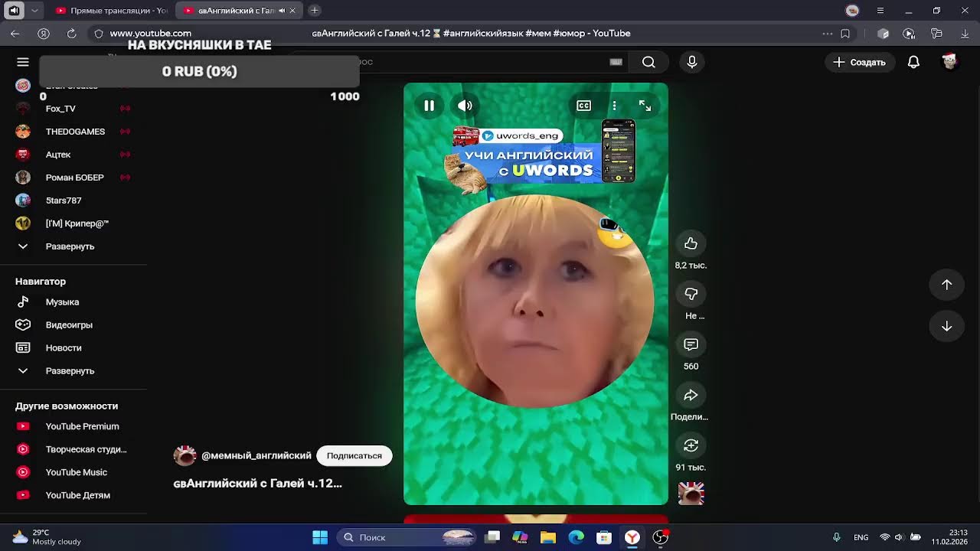Open OBS Studio from the taskbar

point(660,537)
